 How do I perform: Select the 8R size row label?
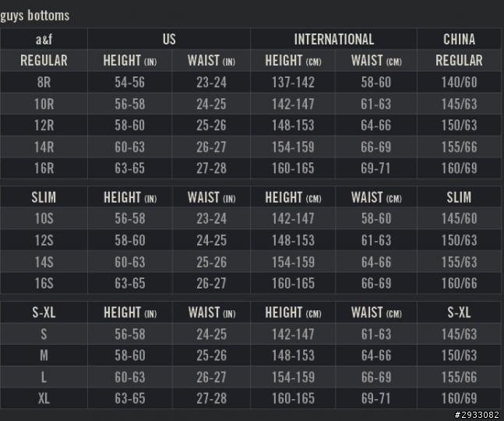tap(44, 83)
